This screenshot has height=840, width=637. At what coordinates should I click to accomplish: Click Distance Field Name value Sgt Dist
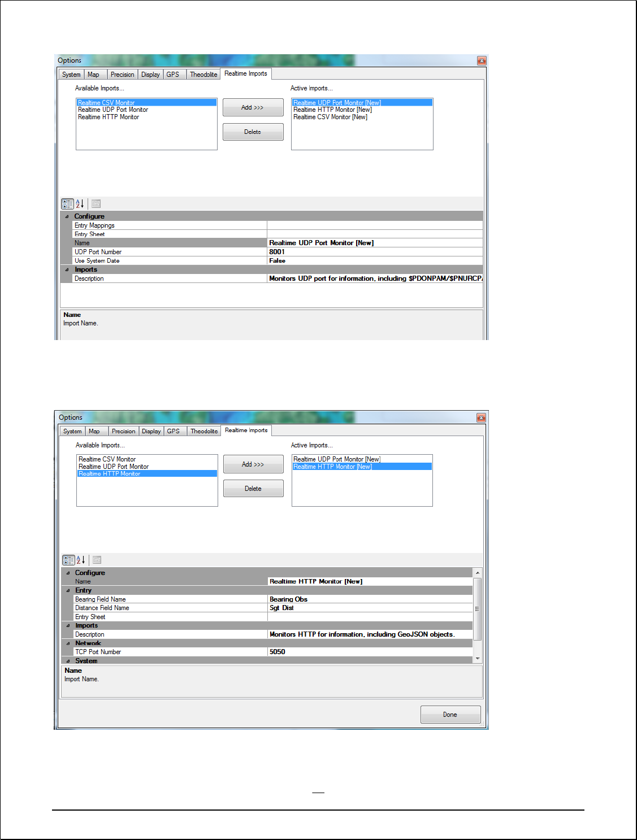point(370,608)
